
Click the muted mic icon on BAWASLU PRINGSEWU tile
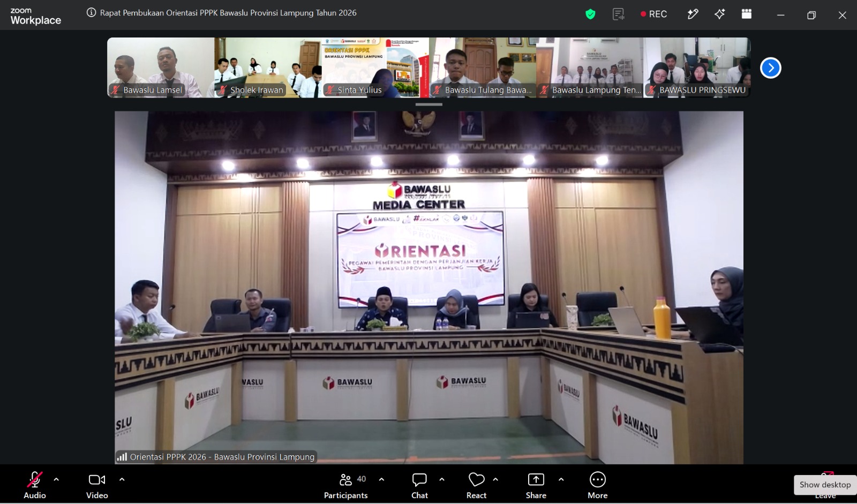[651, 90]
